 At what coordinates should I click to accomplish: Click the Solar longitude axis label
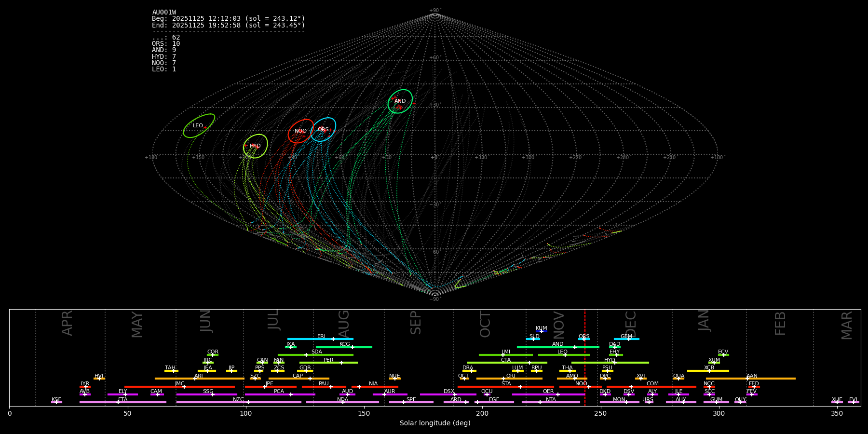click(434, 423)
